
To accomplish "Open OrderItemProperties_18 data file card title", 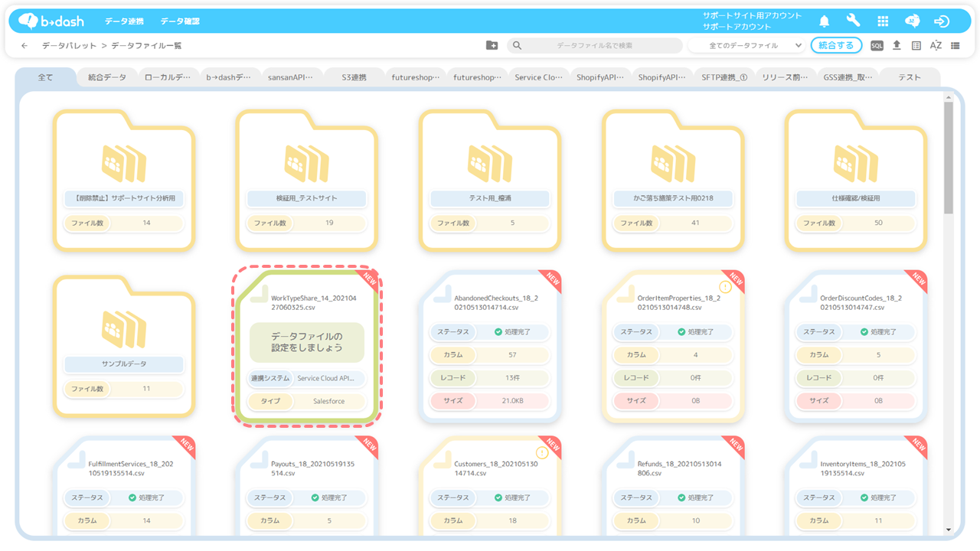I will [x=678, y=302].
